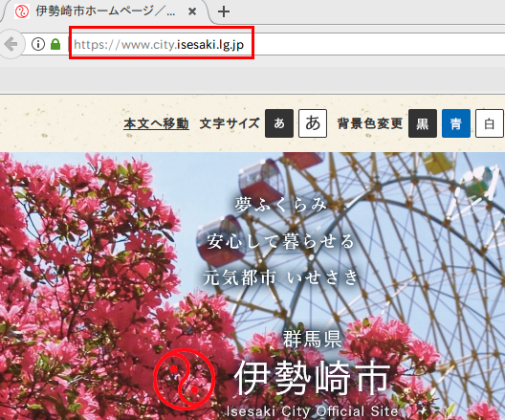Click the 夢ふくらみ slogan line
Image resolution: width=505 pixels, height=420 pixels.
280,205
